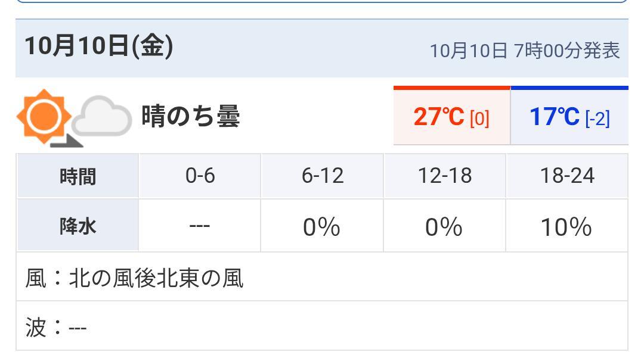Click the [-2] low temperature difference
The height and width of the screenshot is (352, 644).
point(597,119)
